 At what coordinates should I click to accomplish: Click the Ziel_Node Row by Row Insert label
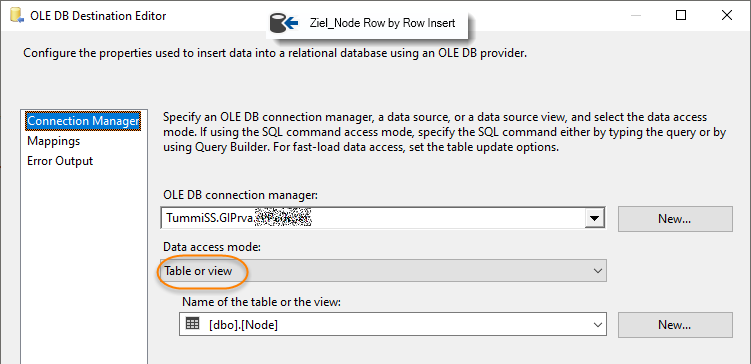[x=383, y=23]
